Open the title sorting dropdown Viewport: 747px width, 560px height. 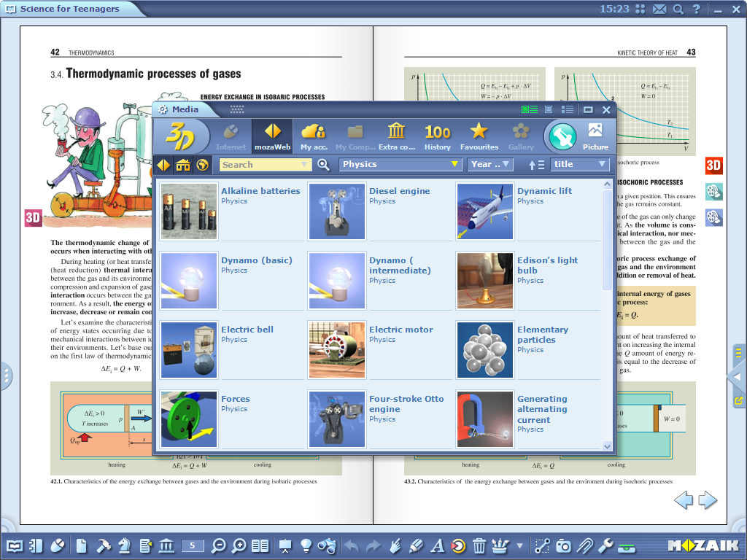[581, 165]
